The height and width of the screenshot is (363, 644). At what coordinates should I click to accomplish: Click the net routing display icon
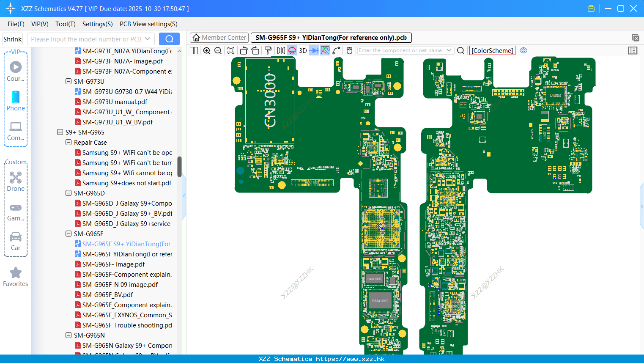click(325, 50)
